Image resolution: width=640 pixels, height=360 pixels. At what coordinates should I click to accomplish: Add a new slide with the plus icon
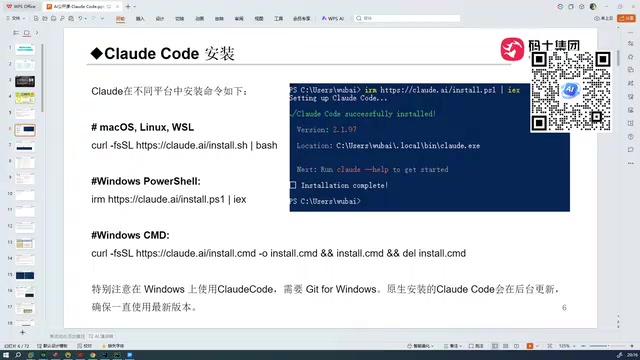[22, 332]
